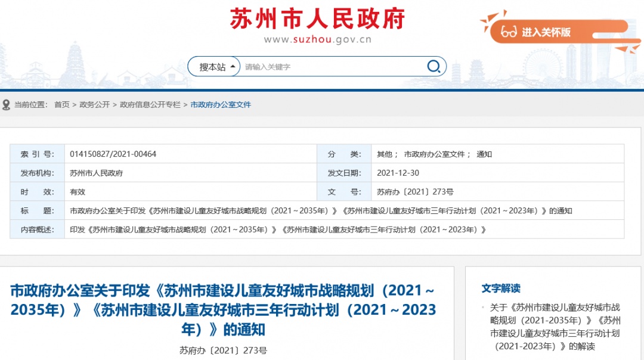Navigate to 政府信息公开专栏 in the breadcrumb
This screenshot has width=644, height=360.
pyautogui.click(x=150, y=105)
